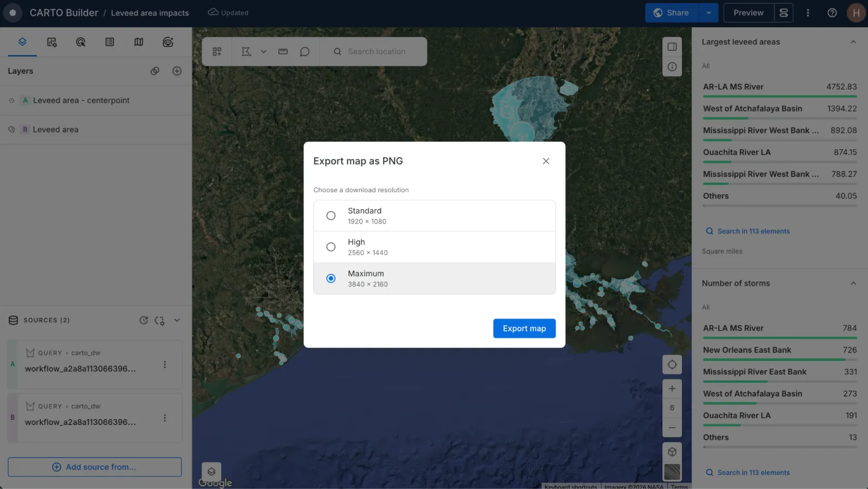868x489 pixels.
Task: Close the Export map dialog
Action: 546,161
